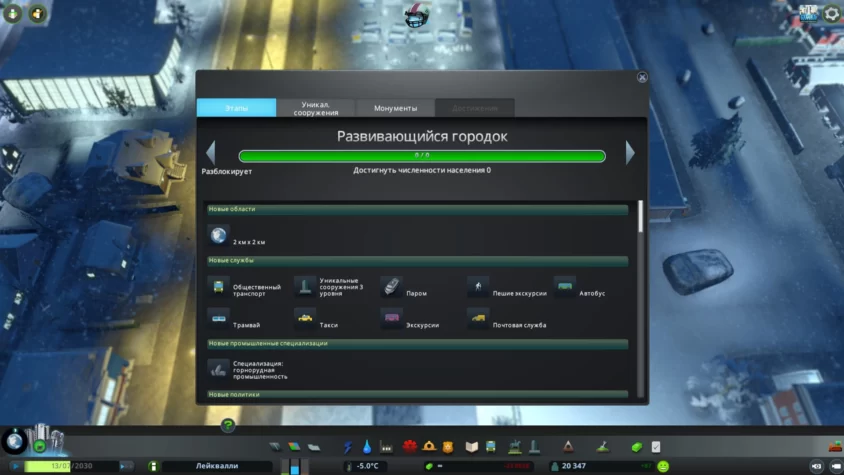Switch to Уникал. сооружения tab
The height and width of the screenshot is (475, 844).
316,108
